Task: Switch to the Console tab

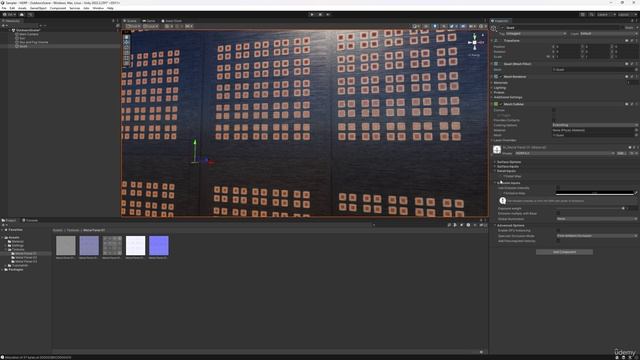Action: 30,220
